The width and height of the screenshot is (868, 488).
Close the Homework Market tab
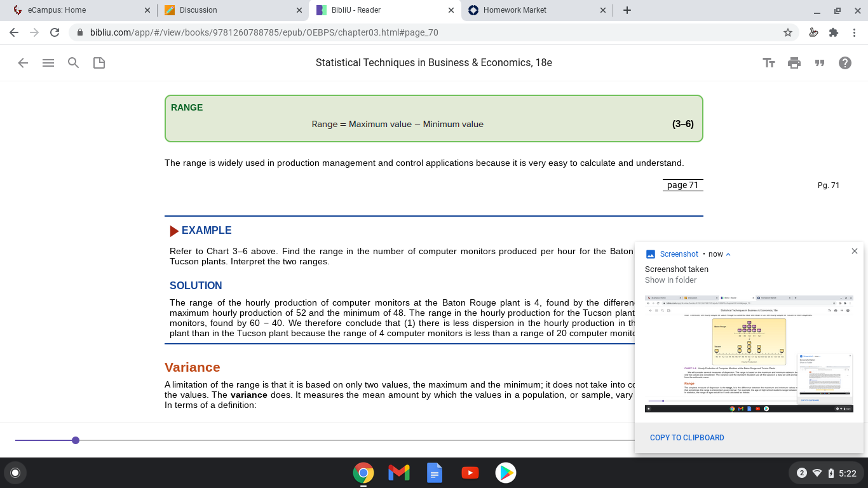[602, 10]
